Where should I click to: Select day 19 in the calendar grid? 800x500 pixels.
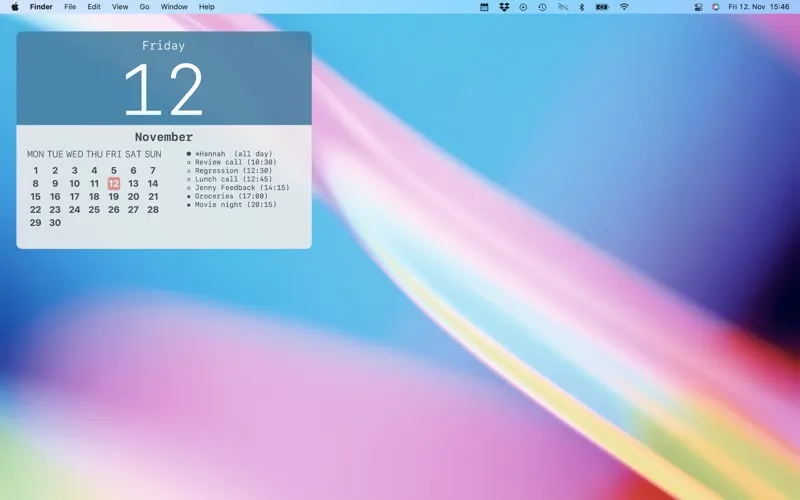(x=114, y=197)
